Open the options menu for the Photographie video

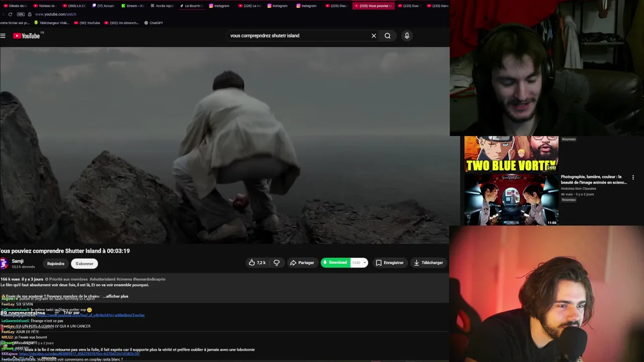coord(633,177)
